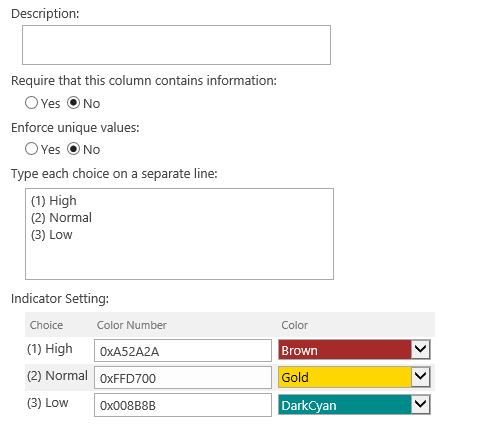This screenshot has height=424, width=477.
Task: Click the Gold color swatch
Action: [345, 377]
